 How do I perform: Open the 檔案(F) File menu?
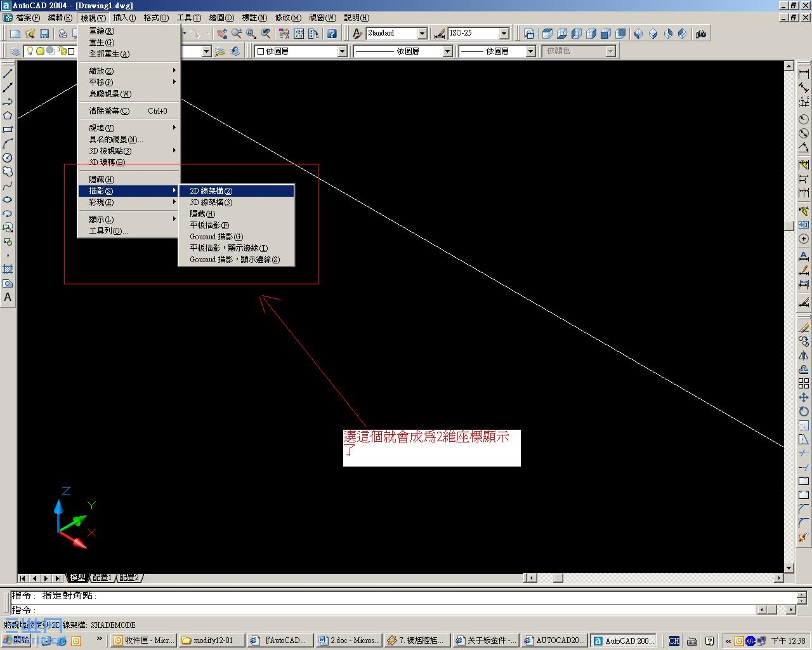(27, 18)
